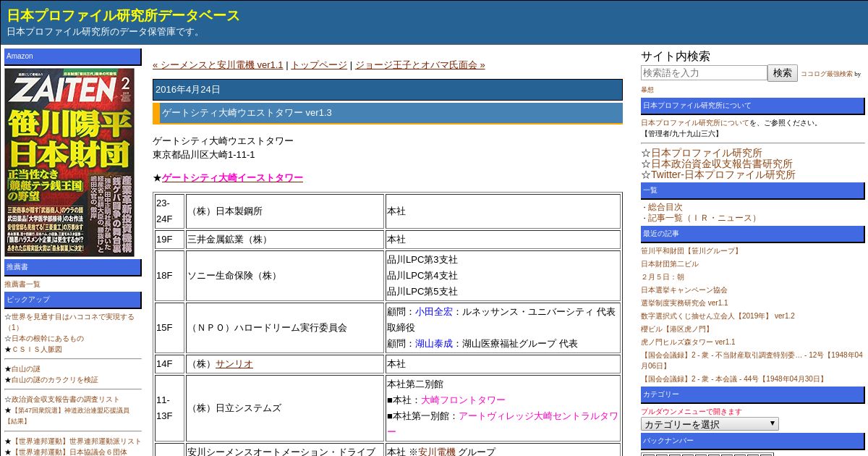868x456 pixels.
Task: Select table cell （株）日本製鋼所
Action: pos(285,211)
